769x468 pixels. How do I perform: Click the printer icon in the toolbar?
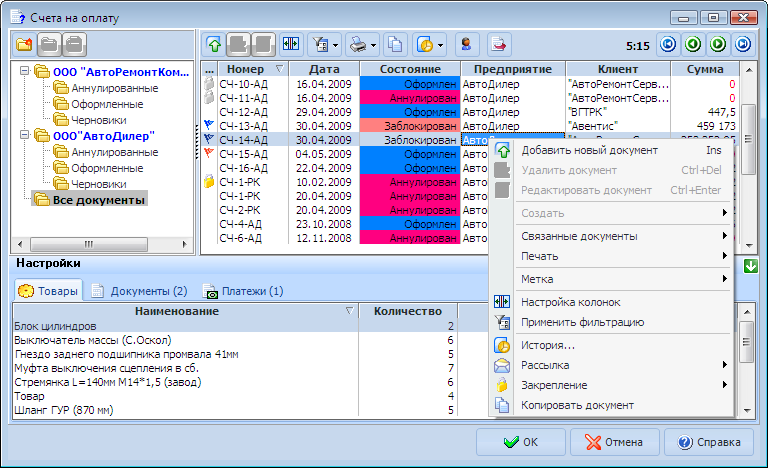tap(356, 45)
